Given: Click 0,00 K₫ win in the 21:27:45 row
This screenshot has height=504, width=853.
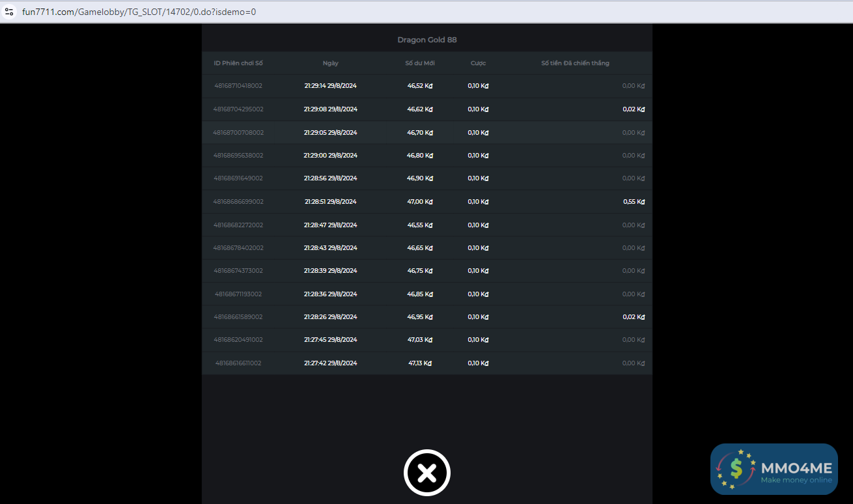Looking at the screenshot, I should coord(634,340).
